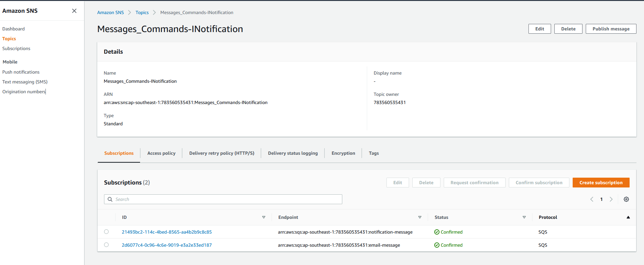The height and width of the screenshot is (265, 644).
Task: Click Edit button in Subscriptions panel
Action: (398, 183)
